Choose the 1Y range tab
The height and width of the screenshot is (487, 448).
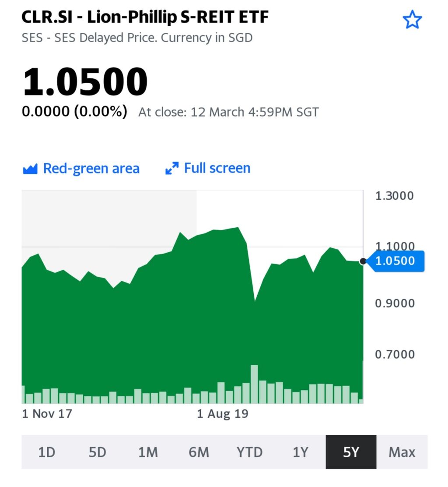pos(300,452)
